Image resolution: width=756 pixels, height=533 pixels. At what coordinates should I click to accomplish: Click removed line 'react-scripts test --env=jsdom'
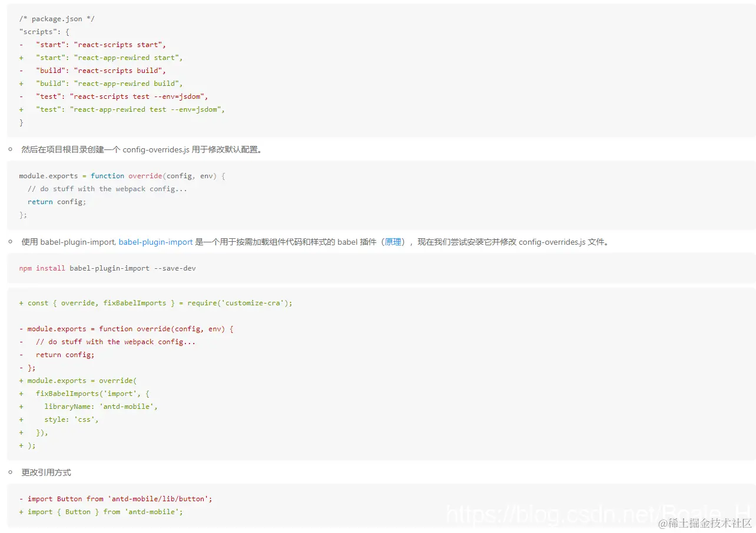tap(114, 96)
